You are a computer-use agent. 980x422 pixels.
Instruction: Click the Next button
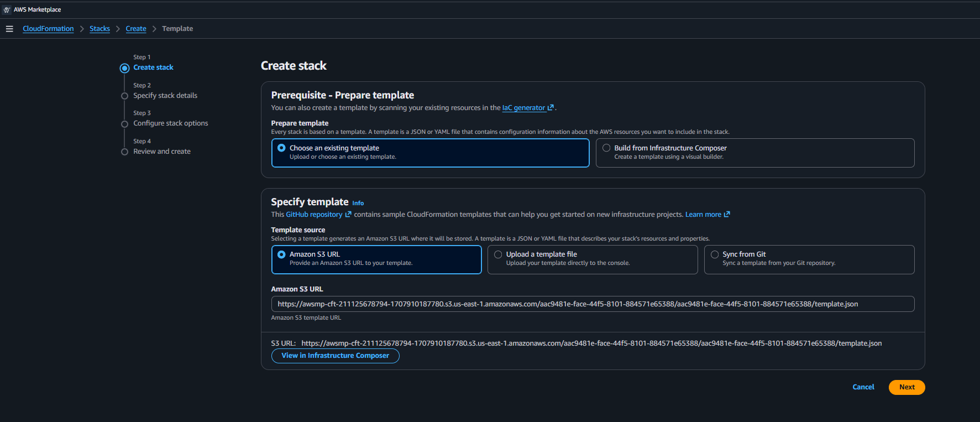click(x=907, y=387)
